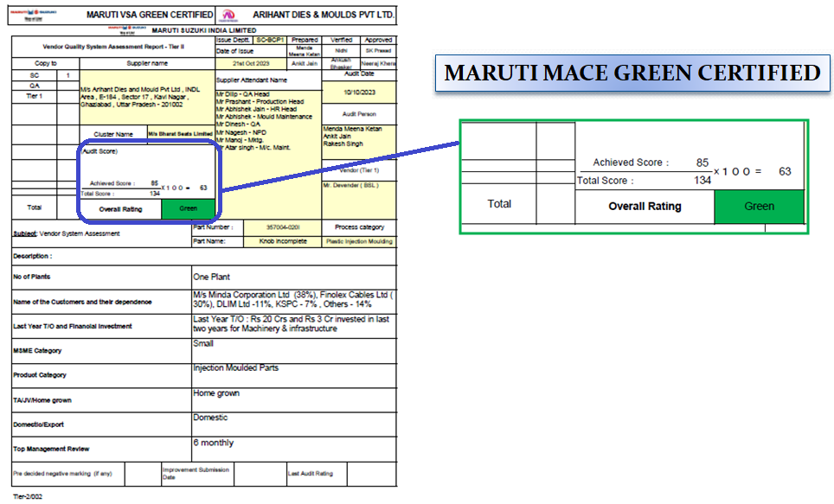Select the 'One Plant' value

[x=212, y=277]
